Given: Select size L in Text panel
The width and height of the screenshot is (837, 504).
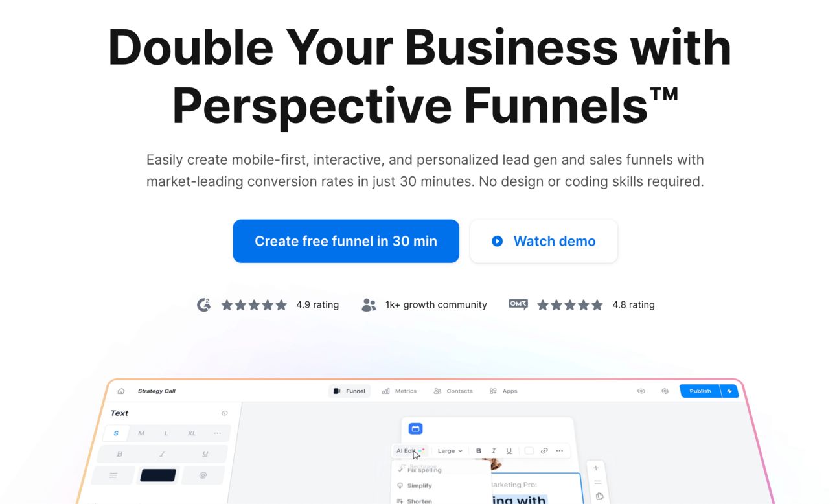Looking at the screenshot, I should point(166,433).
